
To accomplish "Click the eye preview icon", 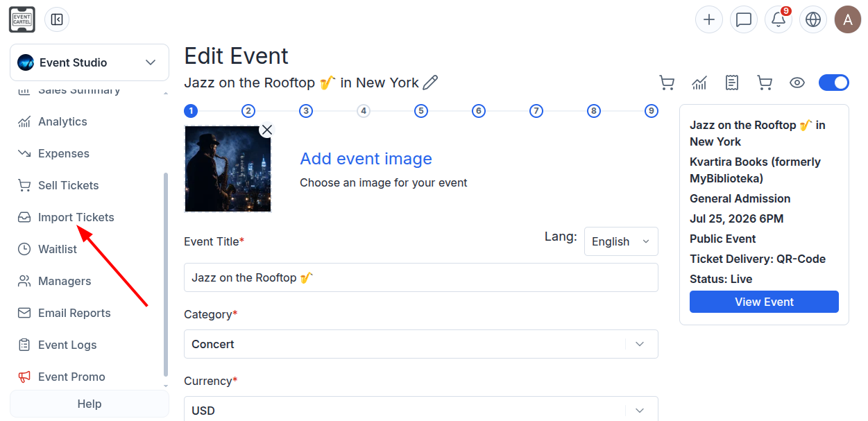I will 797,83.
